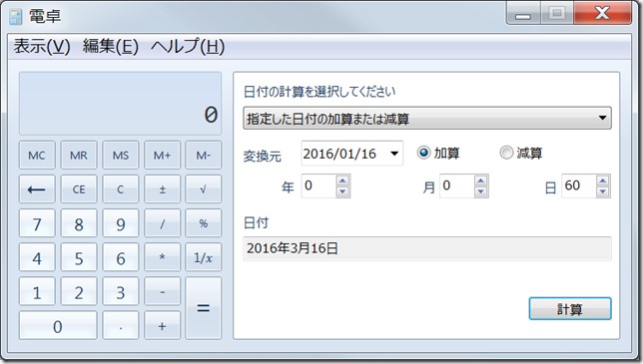The height and width of the screenshot is (364, 643).
Task: Click digit key 6
Action: click(x=121, y=257)
